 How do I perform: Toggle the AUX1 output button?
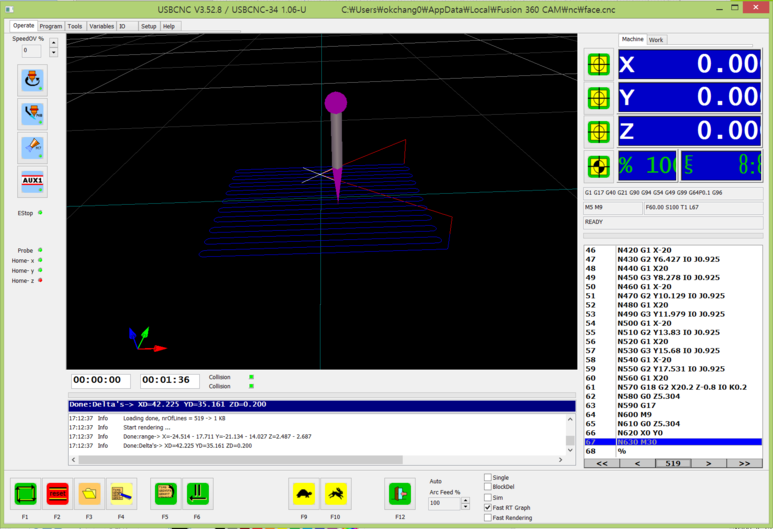pos(33,181)
